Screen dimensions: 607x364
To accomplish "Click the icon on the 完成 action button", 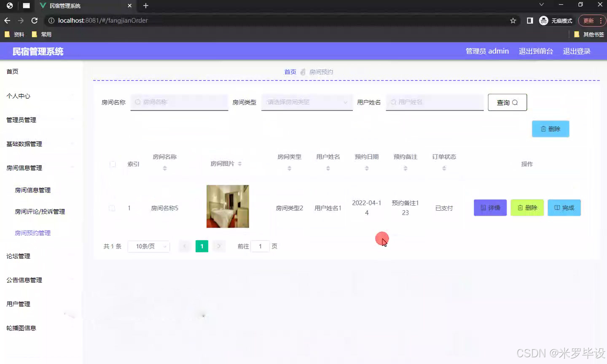I will [557, 208].
